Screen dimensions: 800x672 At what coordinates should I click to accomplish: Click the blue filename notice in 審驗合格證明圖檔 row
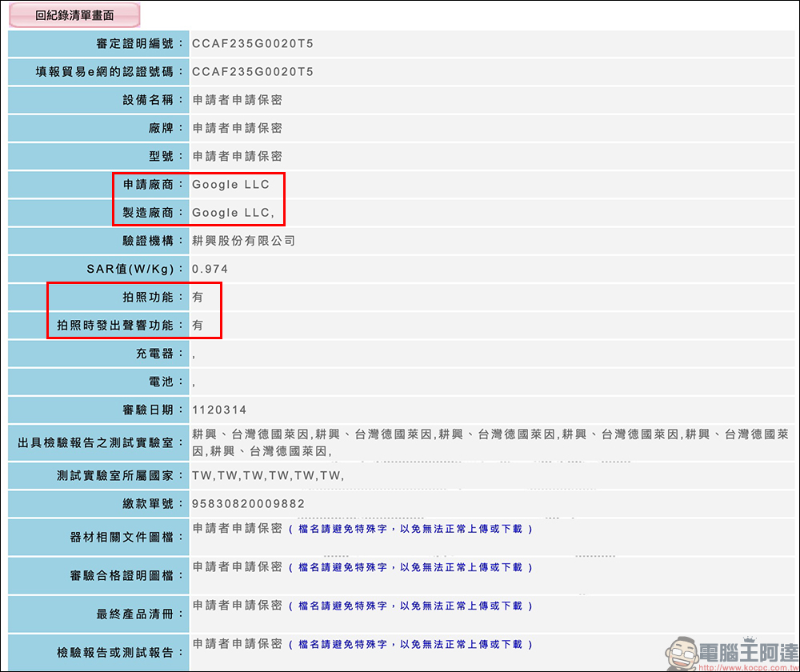click(410, 567)
